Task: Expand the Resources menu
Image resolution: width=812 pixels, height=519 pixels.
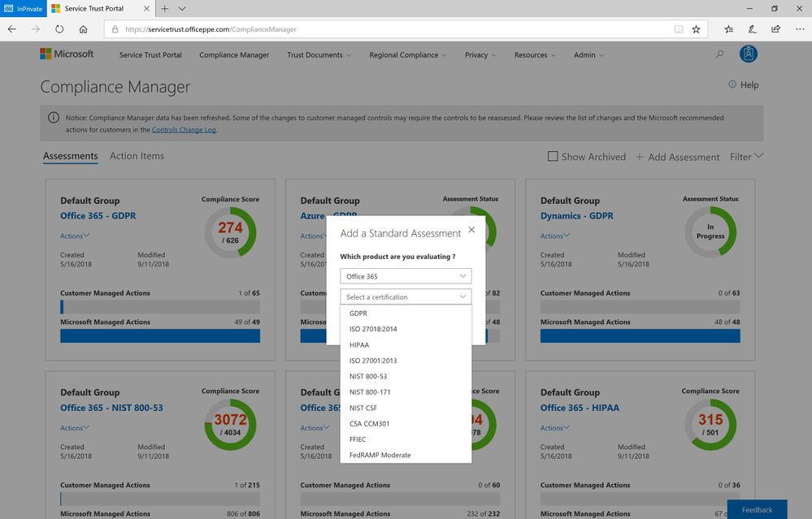Action: click(x=535, y=55)
